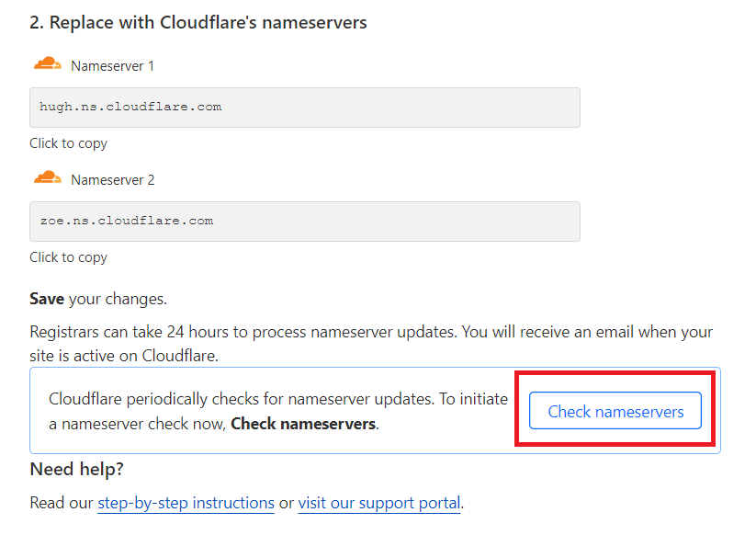Click the 'Nameserver 2' label
This screenshot has height=535, width=756.
point(112,180)
